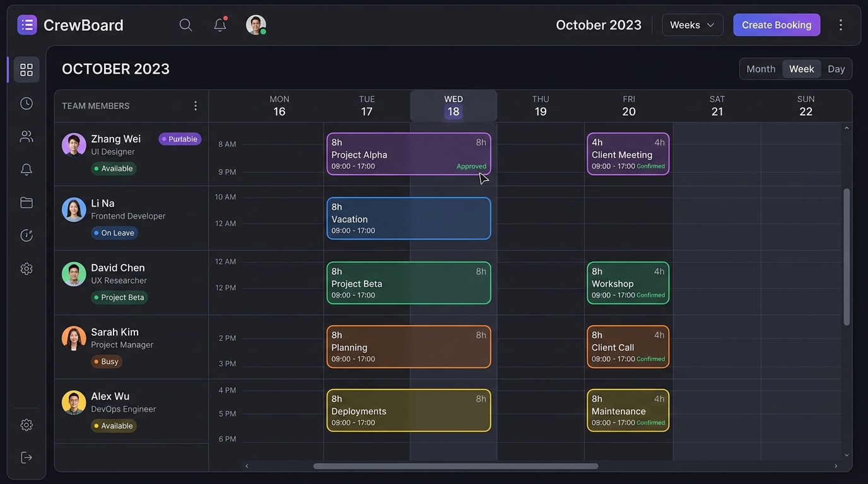The width and height of the screenshot is (868, 484).
Task: Open the clock sidebar icon
Action: [x=26, y=103]
